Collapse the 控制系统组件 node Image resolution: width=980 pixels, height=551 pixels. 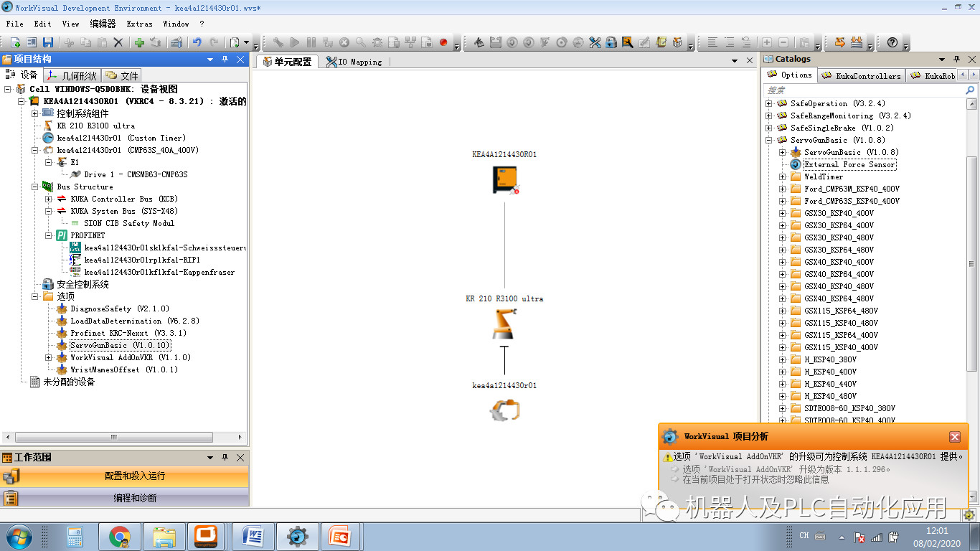click(34, 113)
